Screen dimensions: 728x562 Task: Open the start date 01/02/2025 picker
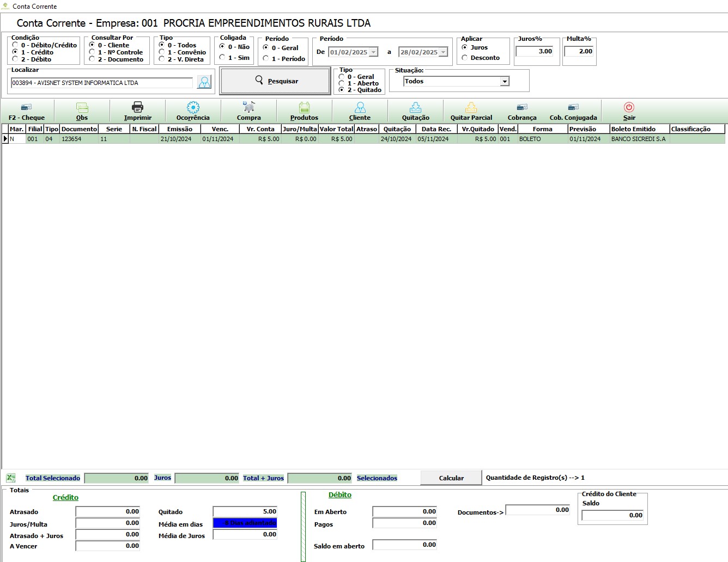(x=373, y=52)
